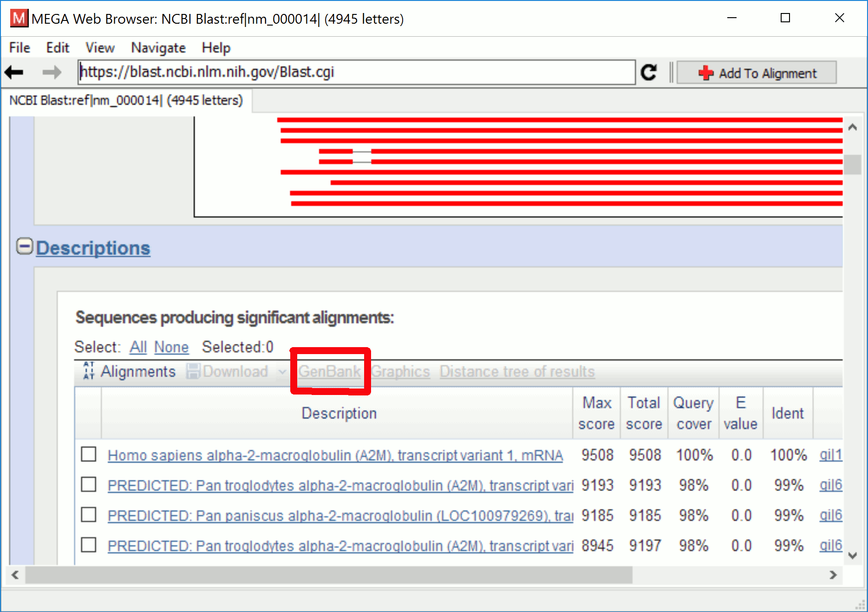
Task: Minimize the MEGA Web Browser window
Action: click(x=732, y=18)
